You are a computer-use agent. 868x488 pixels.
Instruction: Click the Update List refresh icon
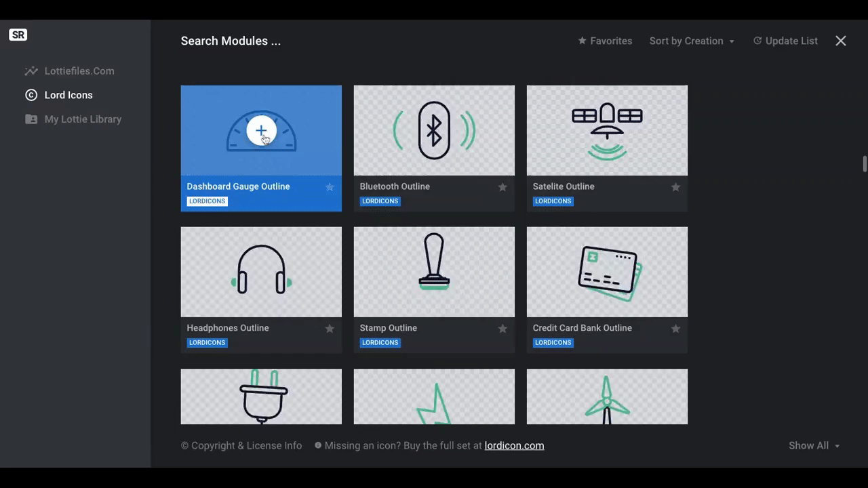click(757, 41)
